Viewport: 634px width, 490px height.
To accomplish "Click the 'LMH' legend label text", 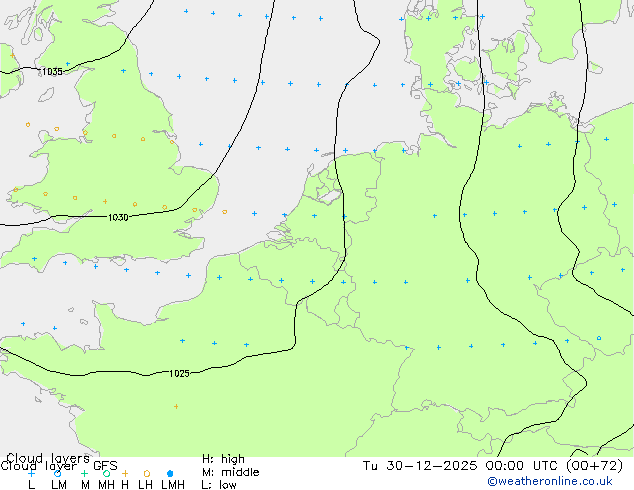I will point(173,484).
